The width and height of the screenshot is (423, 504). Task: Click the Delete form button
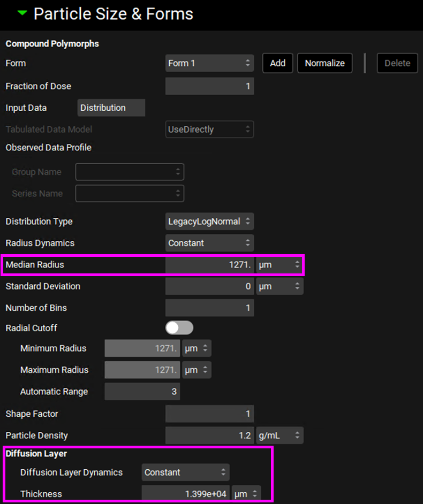pos(397,63)
